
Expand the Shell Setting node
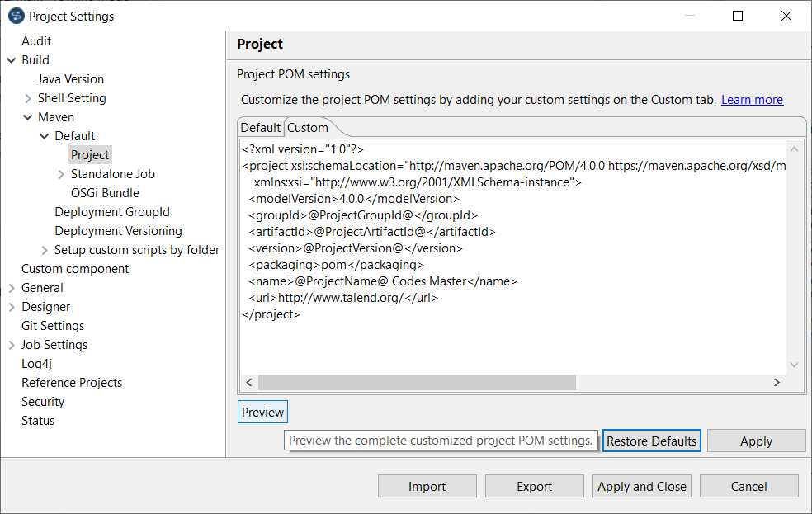28,98
